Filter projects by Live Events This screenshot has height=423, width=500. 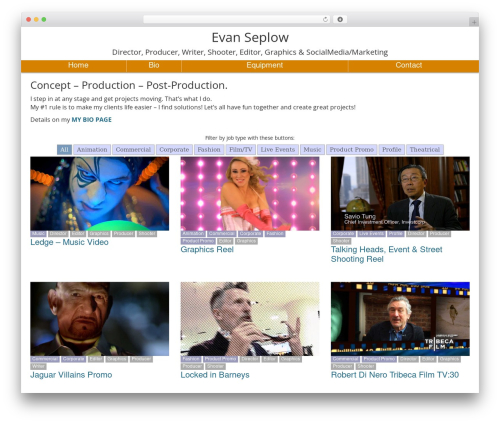coord(278,150)
